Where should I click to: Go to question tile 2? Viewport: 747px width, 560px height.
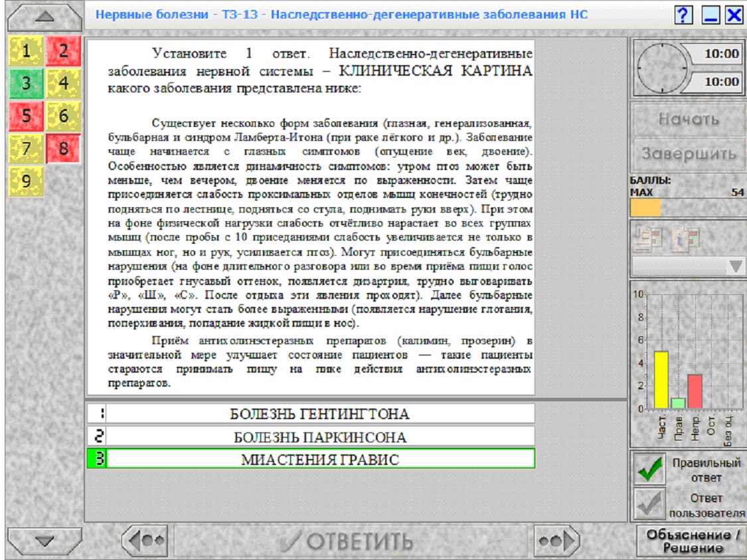point(63,51)
